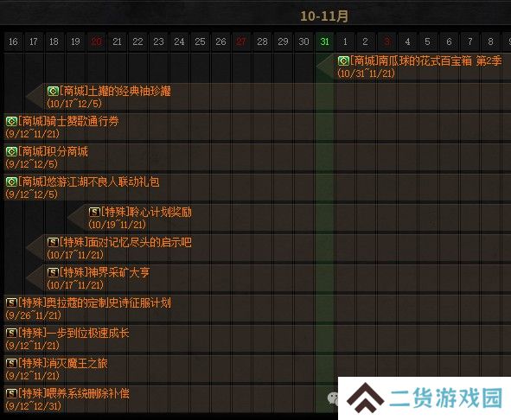The image size is (511, 420).
Task: Select day 28 in the calendar header
Action: [x=262, y=41]
